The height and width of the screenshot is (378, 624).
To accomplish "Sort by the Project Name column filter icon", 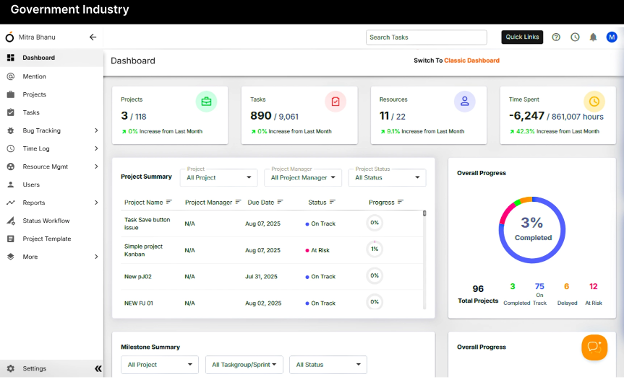I will point(169,202).
